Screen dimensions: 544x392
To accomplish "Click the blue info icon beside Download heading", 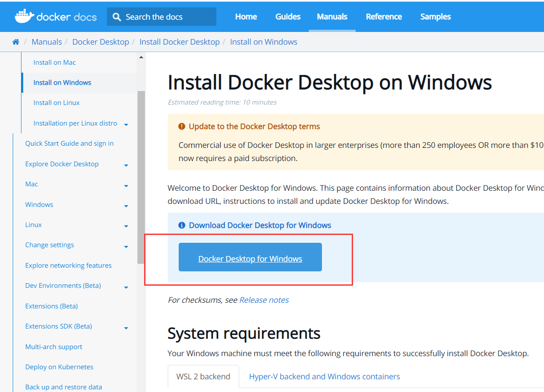I will 182,225.
